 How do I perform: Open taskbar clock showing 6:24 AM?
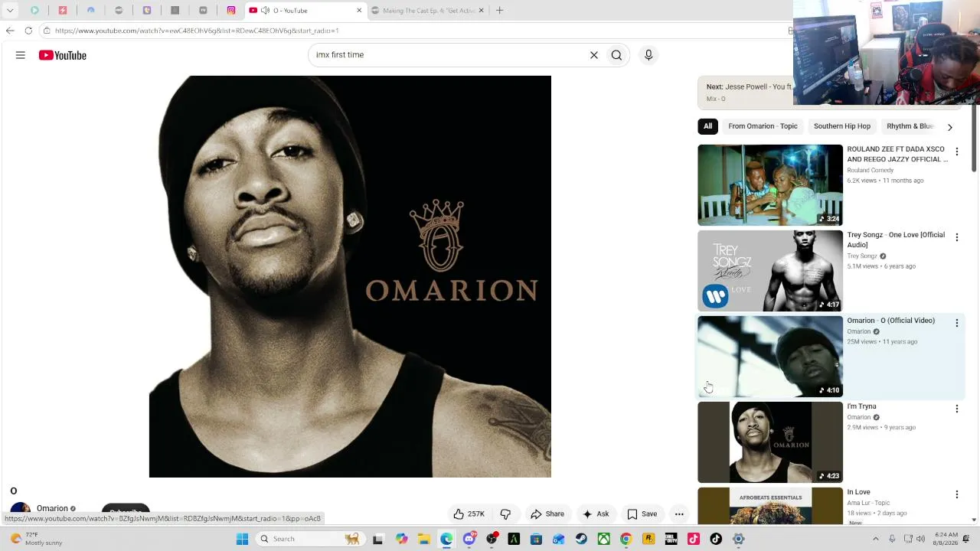[946, 539]
